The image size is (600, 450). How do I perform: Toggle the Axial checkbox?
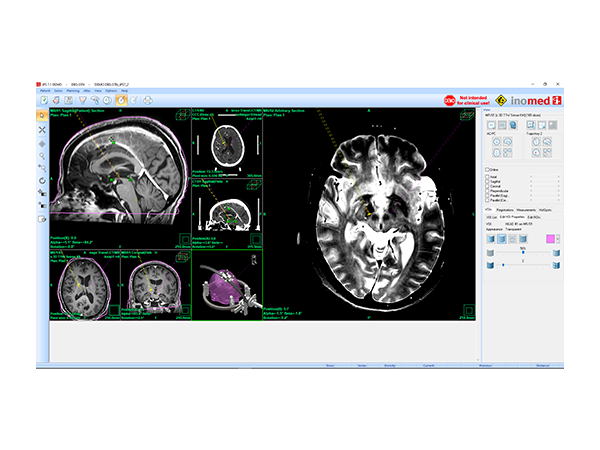[x=487, y=178]
